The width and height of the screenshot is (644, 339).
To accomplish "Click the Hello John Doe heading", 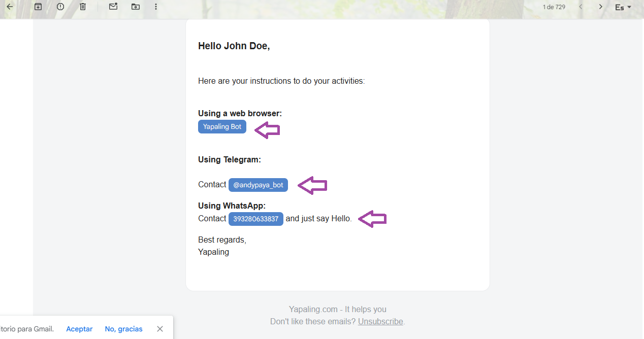I will click(234, 46).
